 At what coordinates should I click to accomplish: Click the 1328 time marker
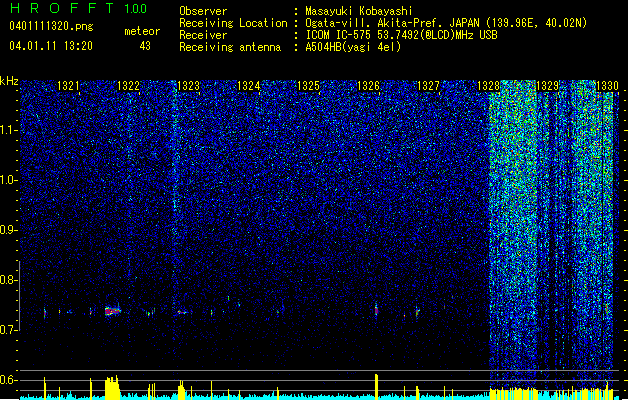488,86
